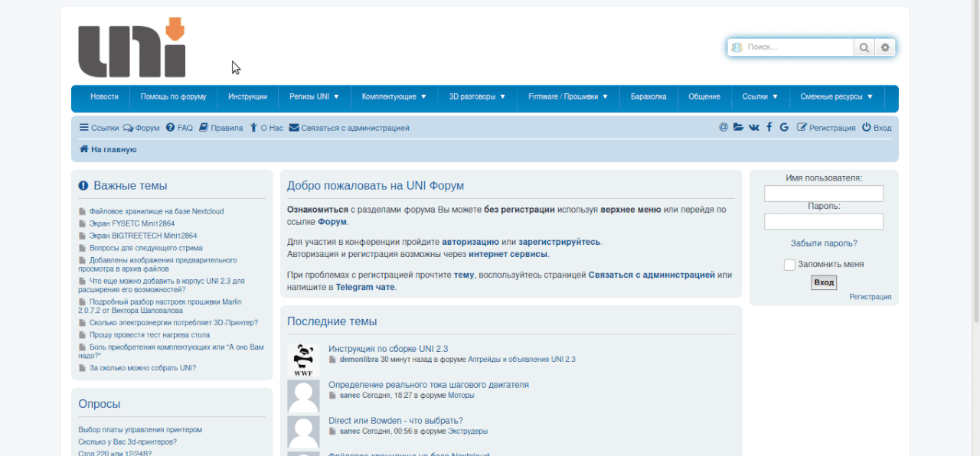Click the Забыли пароль? link
Viewport: 980px width, 456px height.
(824, 243)
